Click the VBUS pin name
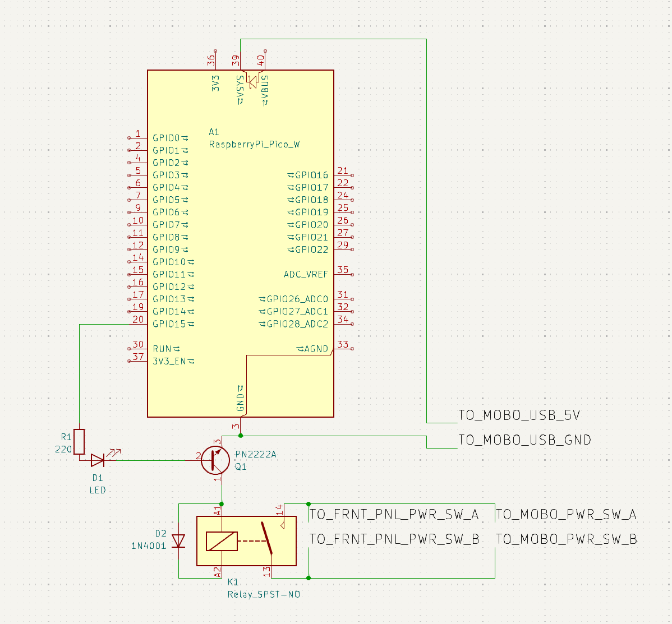The height and width of the screenshot is (624, 672). [x=265, y=86]
